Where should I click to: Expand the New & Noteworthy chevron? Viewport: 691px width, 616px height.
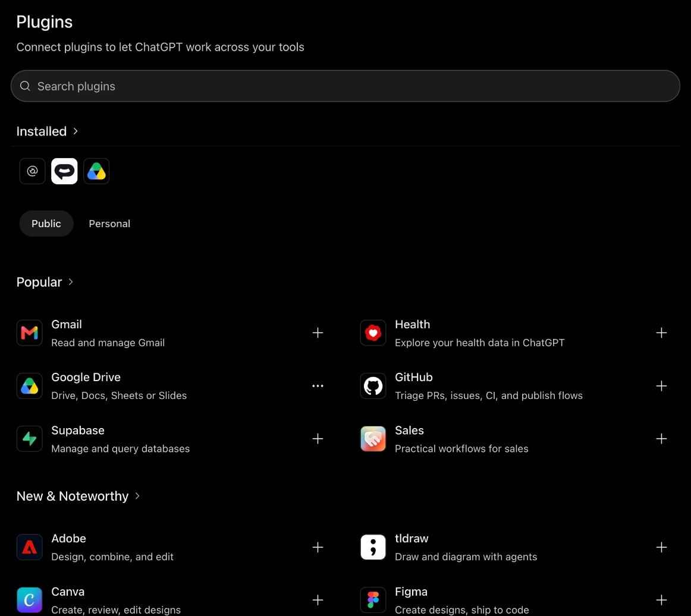[x=137, y=496]
